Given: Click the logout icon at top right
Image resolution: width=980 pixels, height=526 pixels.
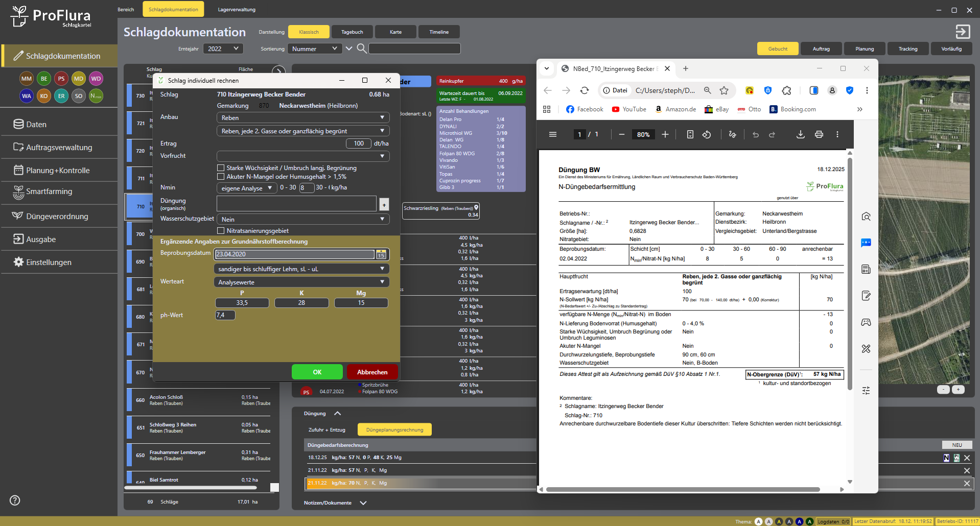Looking at the screenshot, I should 963,32.
